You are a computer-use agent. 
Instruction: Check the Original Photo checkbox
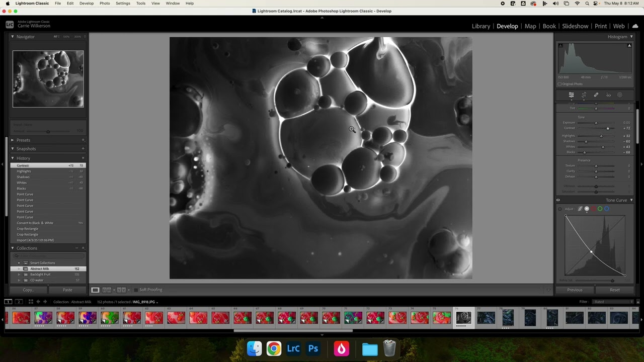tap(559, 84)
